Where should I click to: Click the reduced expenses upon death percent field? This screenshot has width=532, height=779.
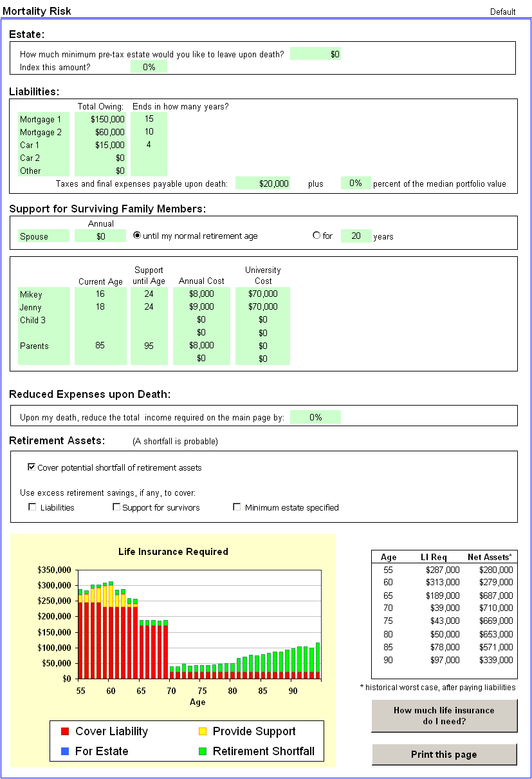(x=315, y=417)
